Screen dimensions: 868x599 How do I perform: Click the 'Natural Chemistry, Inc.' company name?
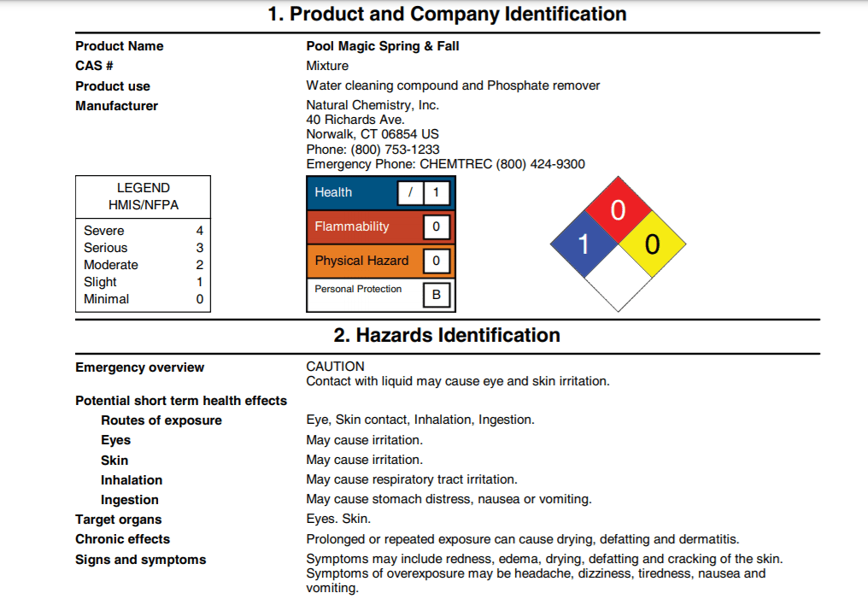tap(372, 105)
